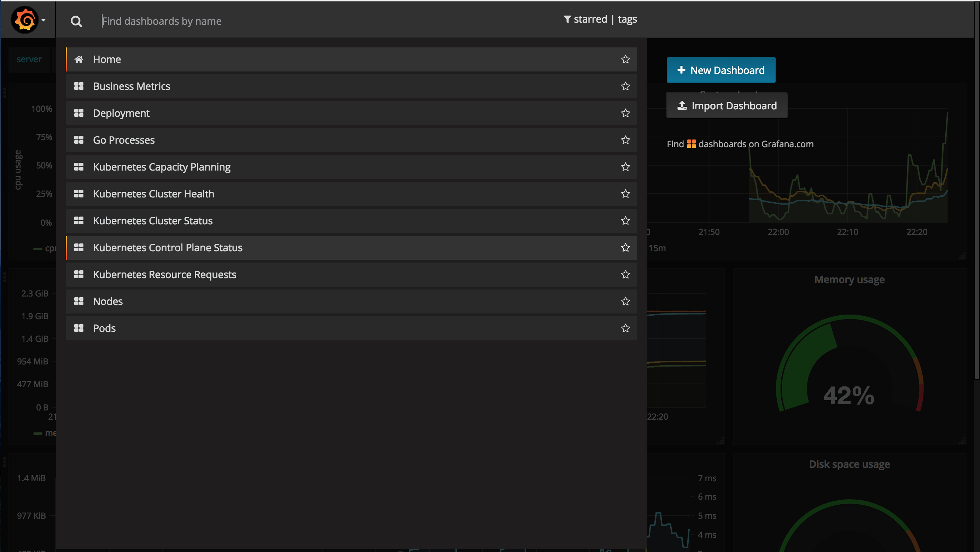Click grid icon for Kubernetes Capacity Planning
Viewport: 980px width, 552px height.
[79, 167]
